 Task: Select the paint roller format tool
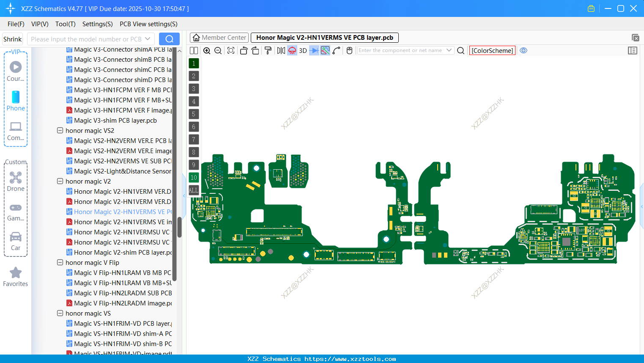click(x=268, y=50)
